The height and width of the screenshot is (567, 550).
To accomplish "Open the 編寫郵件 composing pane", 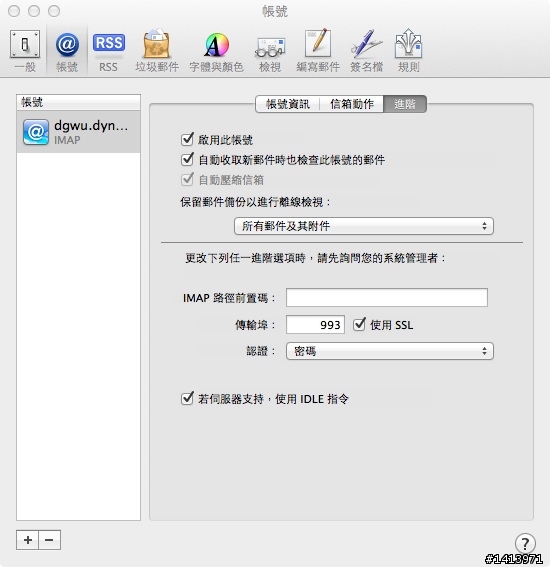I will click(x=318, y=51).
